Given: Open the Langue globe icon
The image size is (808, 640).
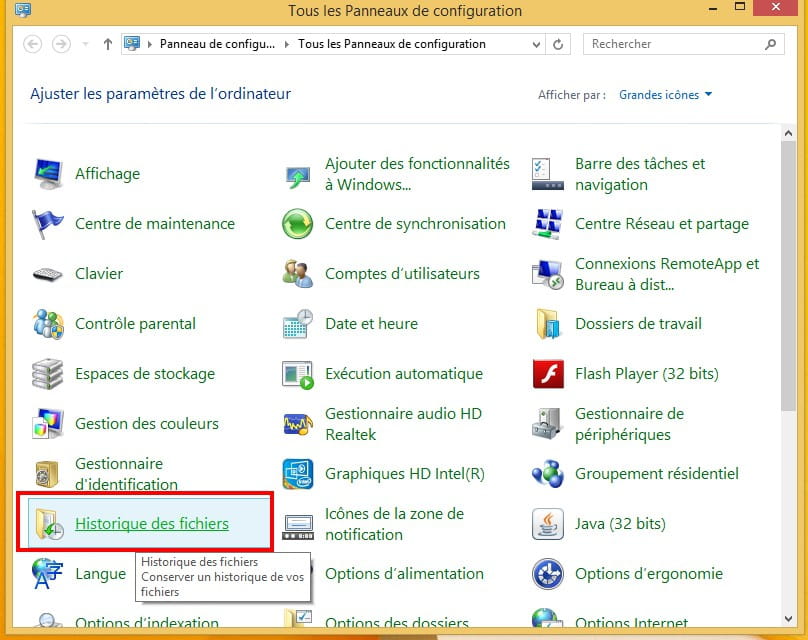Looking at the screenshot, I should [x=47, y=574].
